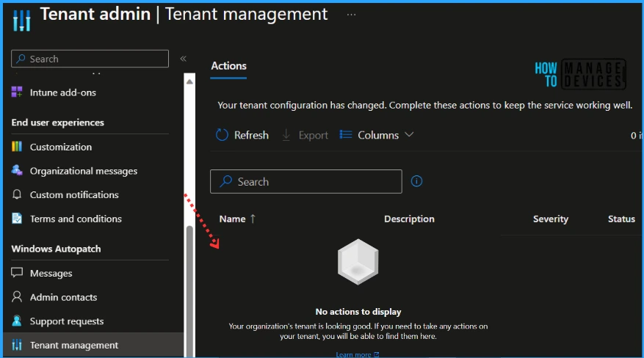Sort by the Status column header
The image size is (644, 358).
(621, 219)
